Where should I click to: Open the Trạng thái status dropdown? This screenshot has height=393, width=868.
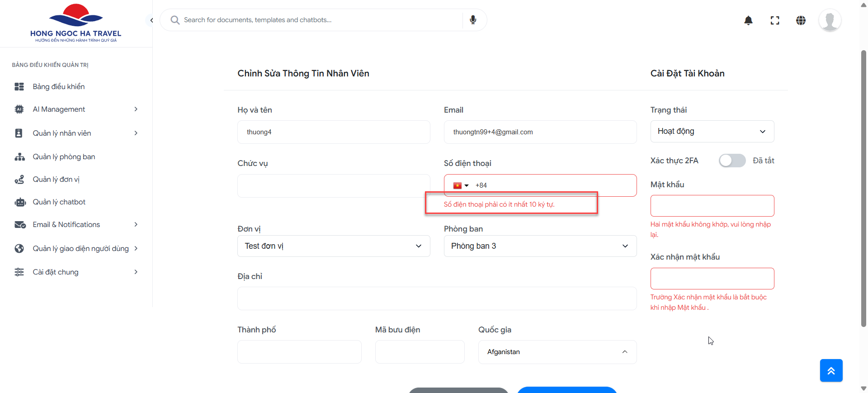712,131
